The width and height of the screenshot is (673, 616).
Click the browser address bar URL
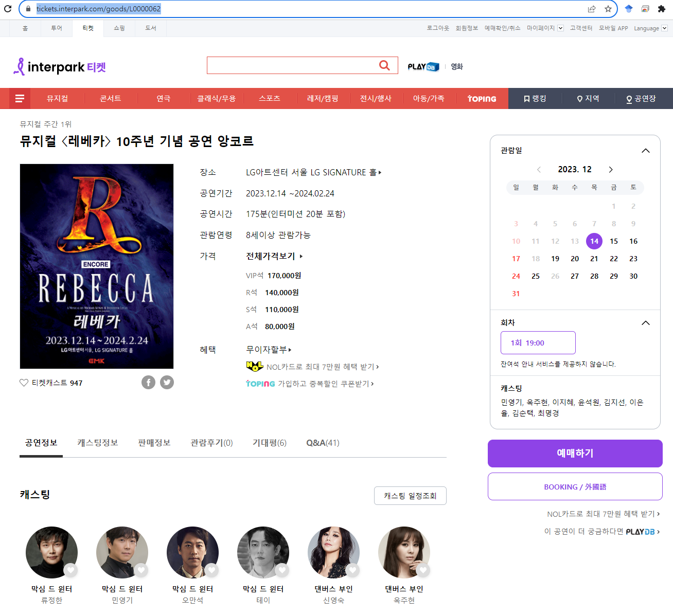[x=98, y=9]
